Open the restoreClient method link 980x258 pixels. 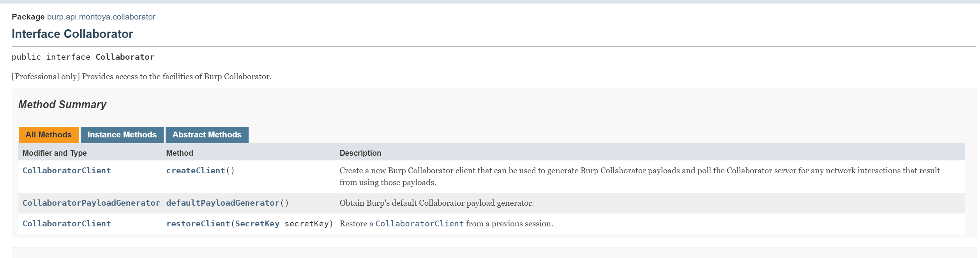coord(198,224)
